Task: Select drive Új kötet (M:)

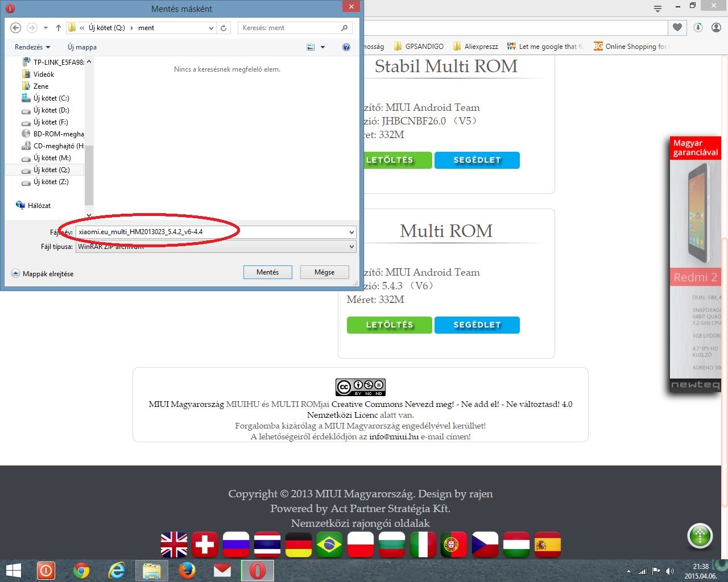Action: click(x=46, y=157)
